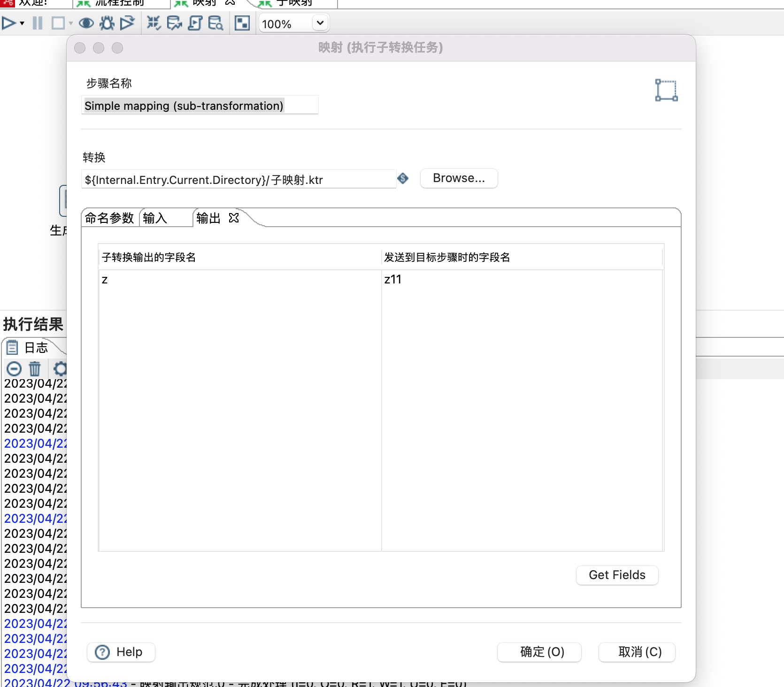Switch to the 命名参数 tab
This screenshot has height=687, width=784.
(109, 218)
